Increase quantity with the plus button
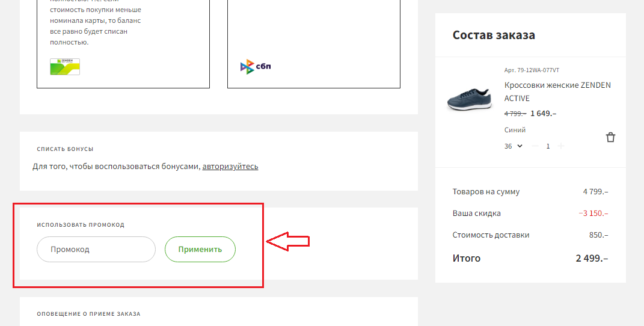The image size is (644, 326). tap(561, 146)
